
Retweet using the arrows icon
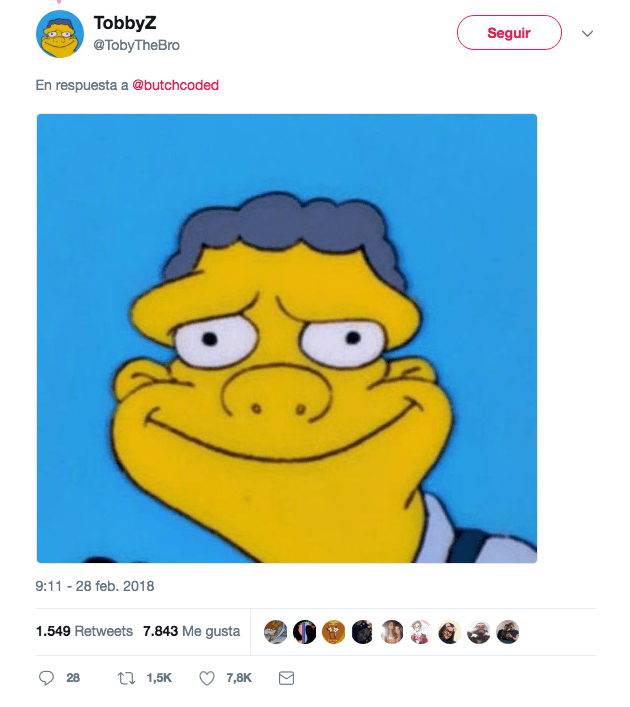click(126, 678)
